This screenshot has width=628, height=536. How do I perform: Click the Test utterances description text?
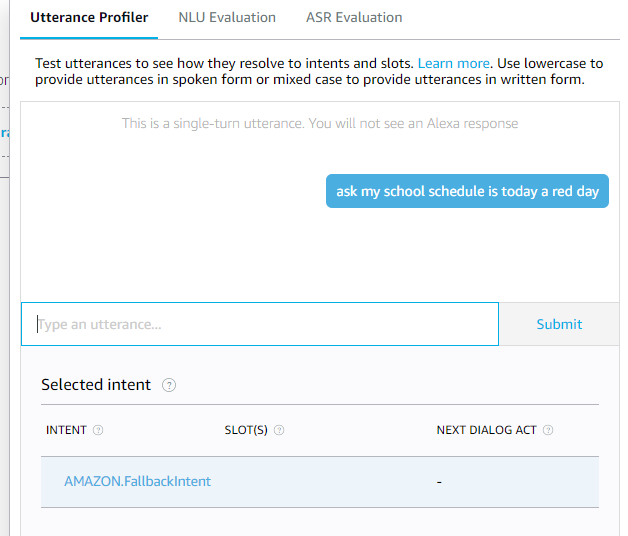(225, 63)
